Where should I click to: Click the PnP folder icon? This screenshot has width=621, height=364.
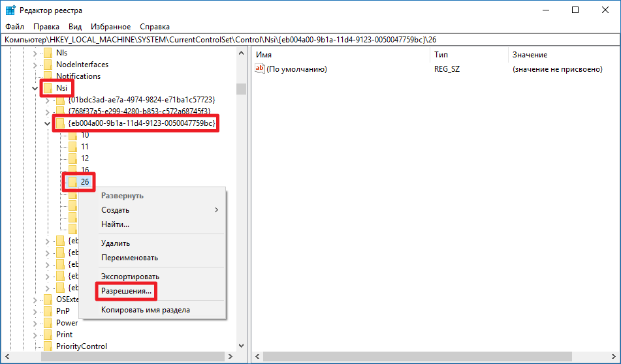(x=48, y=311)
